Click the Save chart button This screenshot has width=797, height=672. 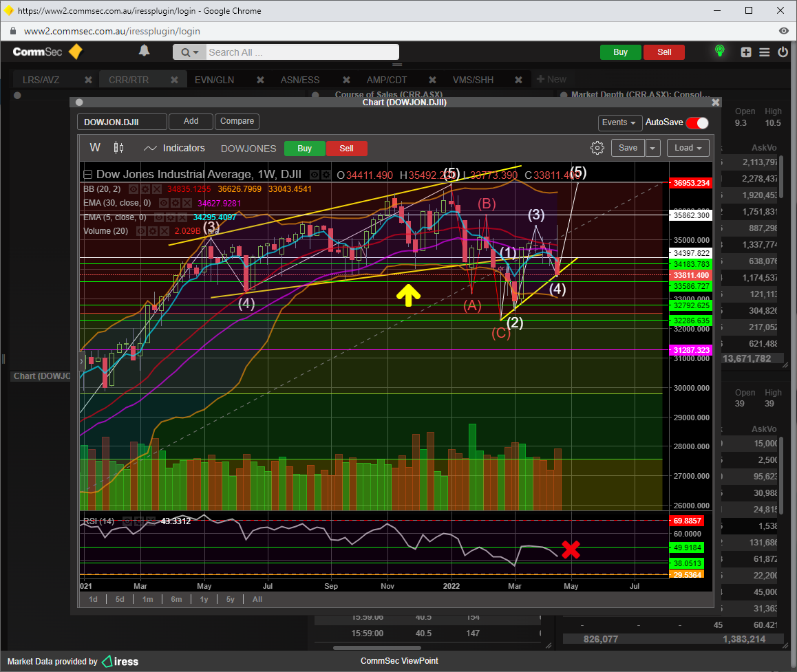click(628, 148)
